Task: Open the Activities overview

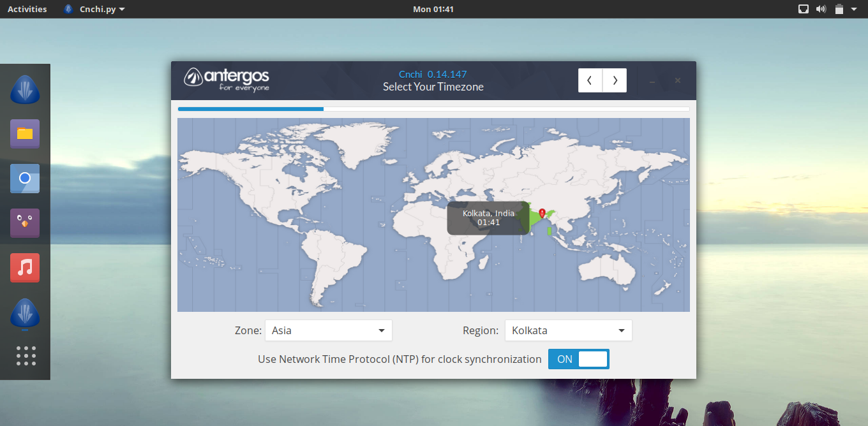Action: click(x=27, y=9)
